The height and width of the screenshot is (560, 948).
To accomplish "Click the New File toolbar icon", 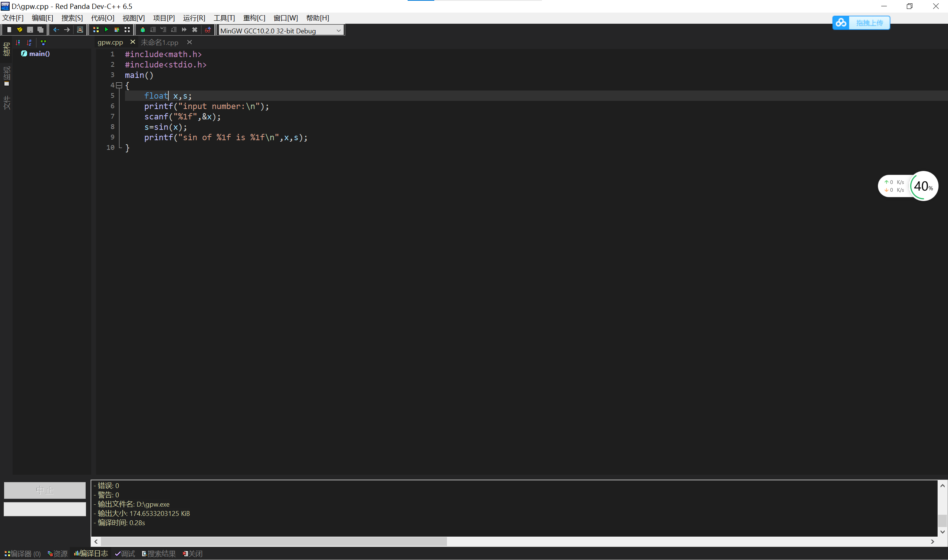I will pyautogui.click(x=9, y=30).
